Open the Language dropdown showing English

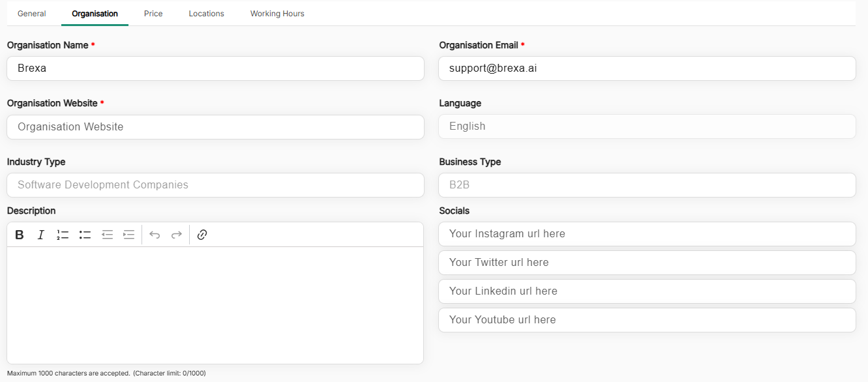(x=646, y=126)
